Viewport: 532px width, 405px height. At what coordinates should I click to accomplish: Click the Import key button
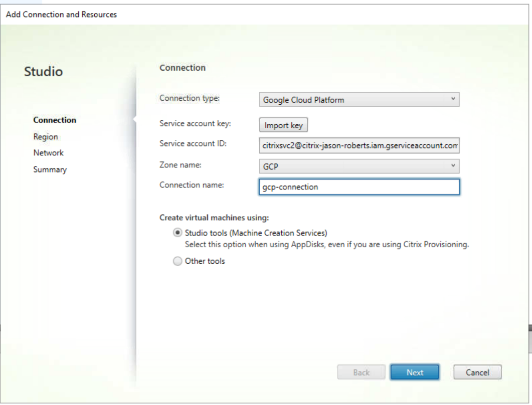click(x=283, y=125)
